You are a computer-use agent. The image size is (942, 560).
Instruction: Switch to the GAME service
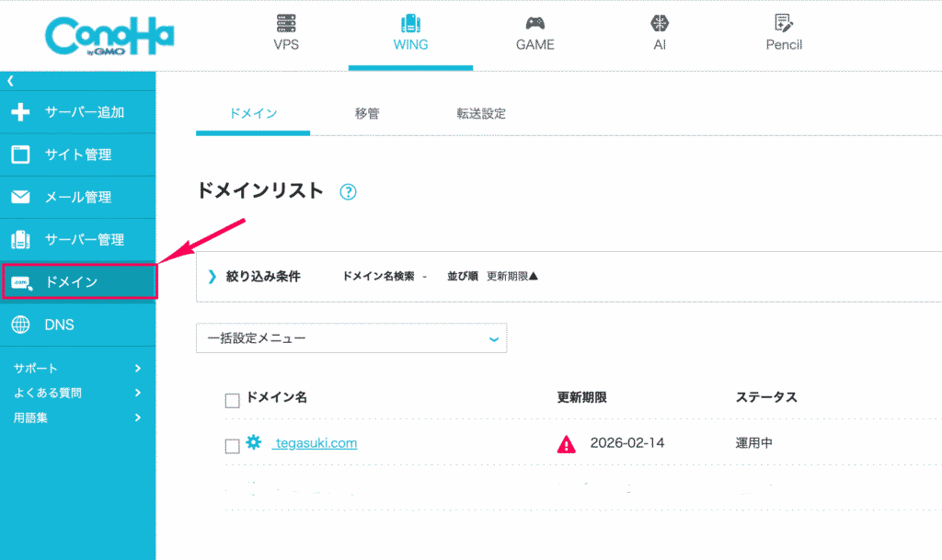(x=534, y=33)
